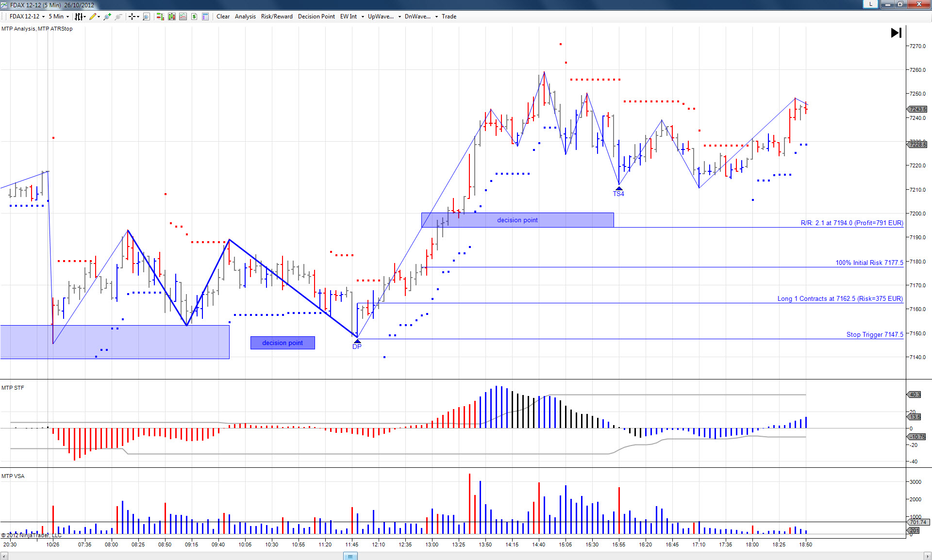The height and width of the screenshot is (560, 932).
Task: Expand the FDAX 12-12 instrument dropdown
Action: (43, 16)
